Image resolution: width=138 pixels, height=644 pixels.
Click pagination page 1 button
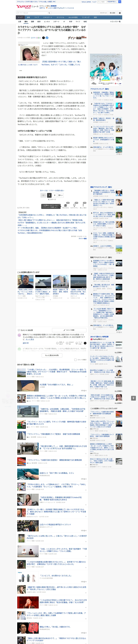pyautogui.click(x=49, y=195)
